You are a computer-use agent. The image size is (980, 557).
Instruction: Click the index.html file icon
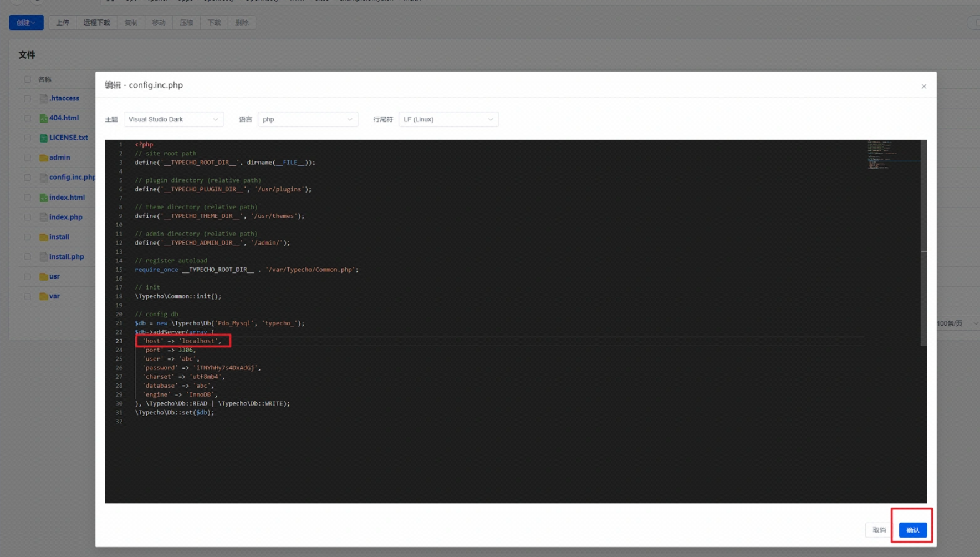pyautogui.click(x=43, y=198)
